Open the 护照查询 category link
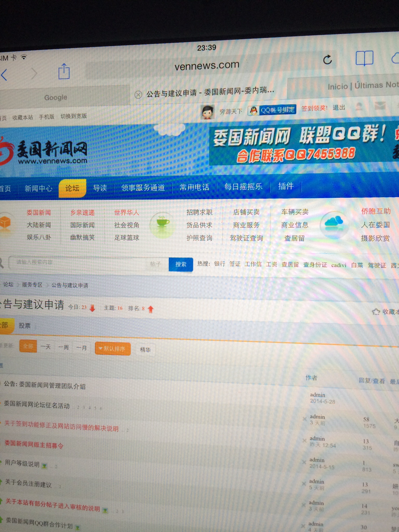Viewport: 399px width, 532px height. (x=199, y=238)
